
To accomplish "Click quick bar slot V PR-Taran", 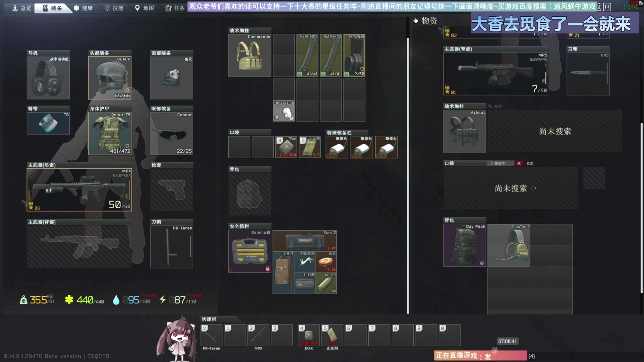I will 211,335.
